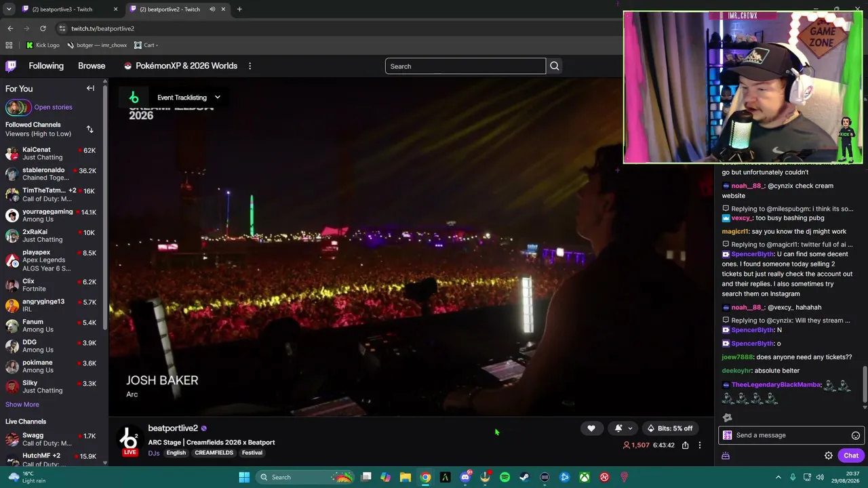868x488 pixels.
Task: Open Windows Start menu
Action: (244, 477)
